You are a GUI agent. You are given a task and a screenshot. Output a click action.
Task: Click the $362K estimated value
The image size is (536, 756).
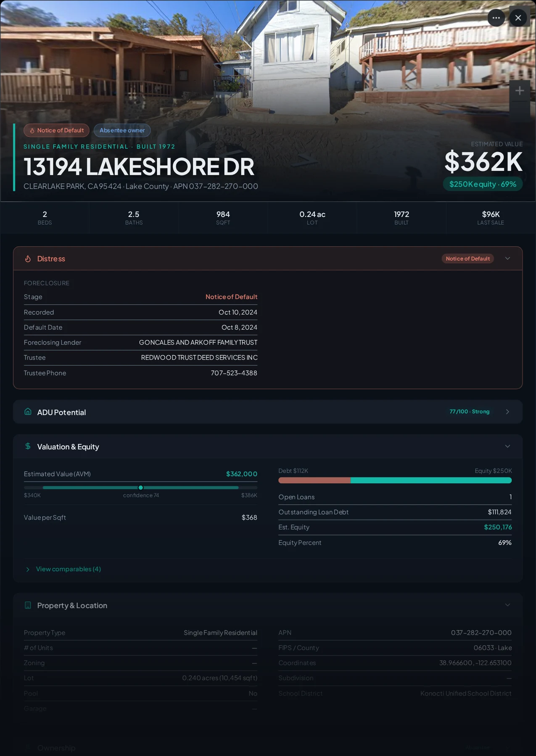(483, 161)
